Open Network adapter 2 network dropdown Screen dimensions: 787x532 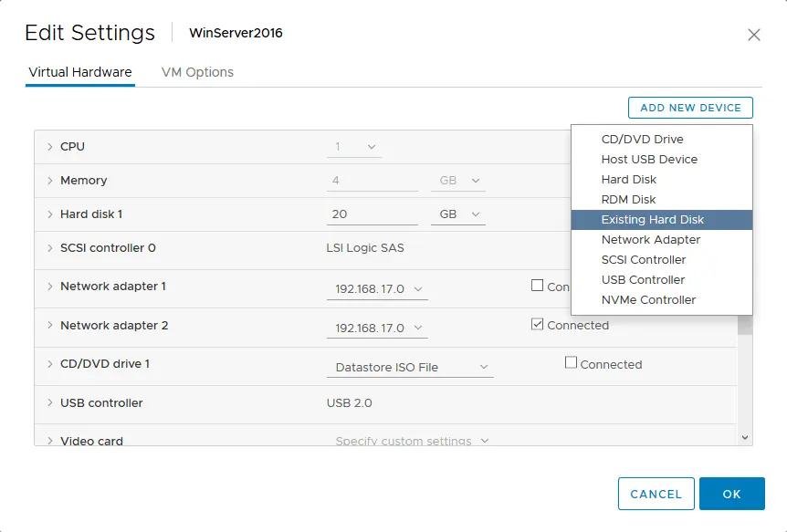pyautogui.click(x=377, y=329)
